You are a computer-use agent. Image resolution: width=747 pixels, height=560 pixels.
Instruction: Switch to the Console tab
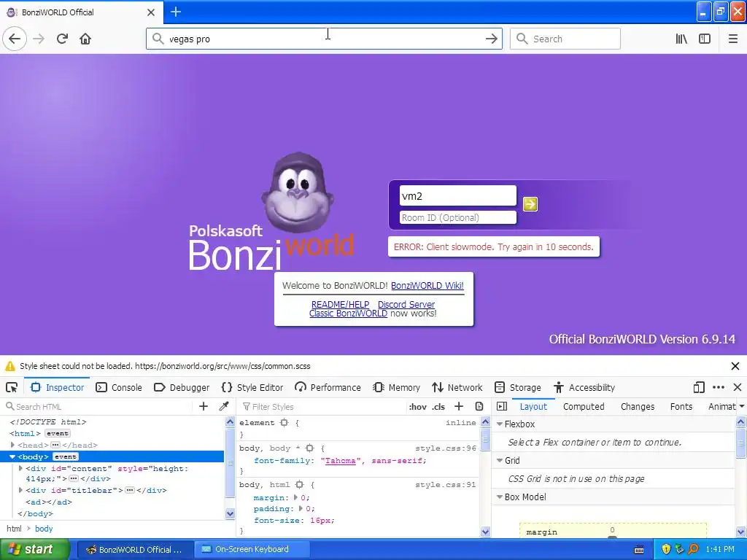[x=119, y=388]
